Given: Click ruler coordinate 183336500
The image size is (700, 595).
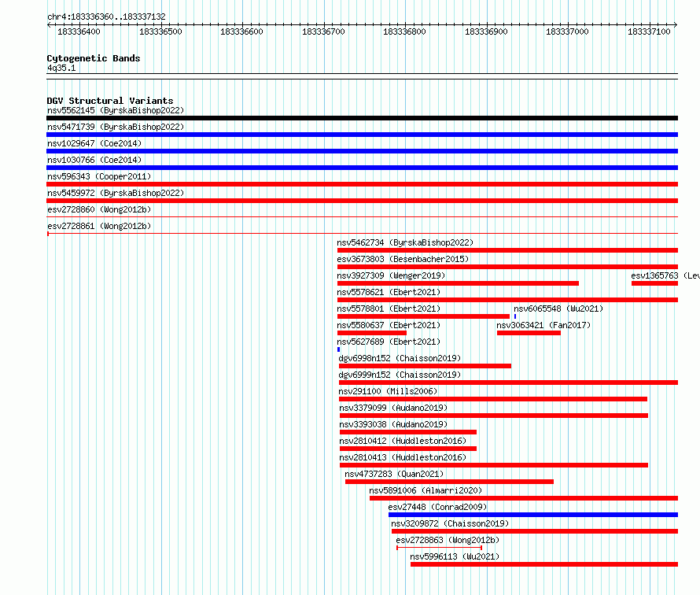Looking at the screenshot, I should (x=160, y=31).
